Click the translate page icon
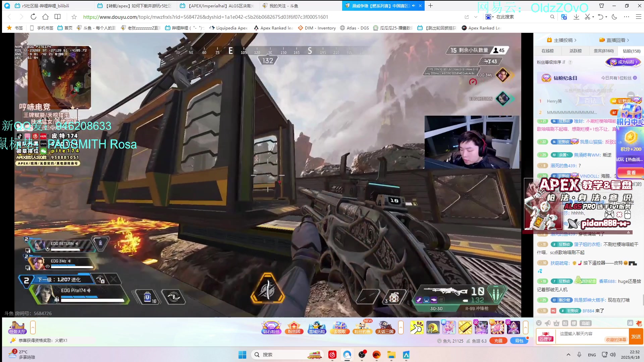Image resolution: width=644 pixels, height=362 pixels. coord(564,17)
